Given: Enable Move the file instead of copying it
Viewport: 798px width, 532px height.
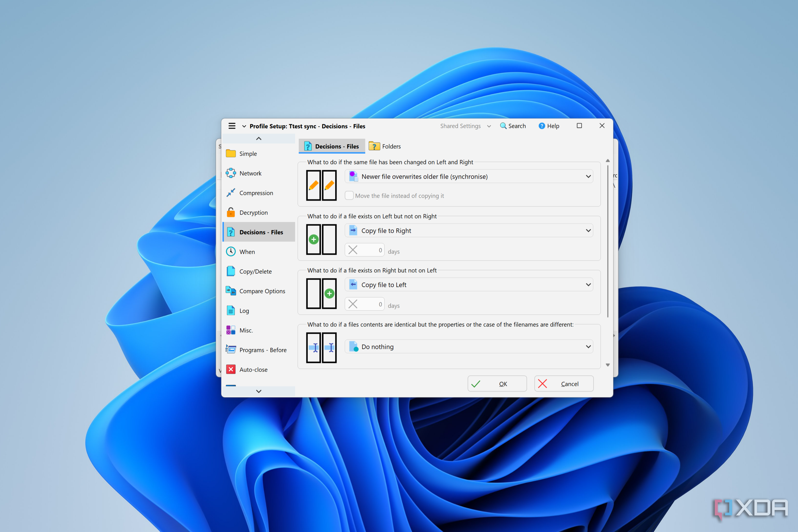Looking at the screenshot, I should 349,195.
